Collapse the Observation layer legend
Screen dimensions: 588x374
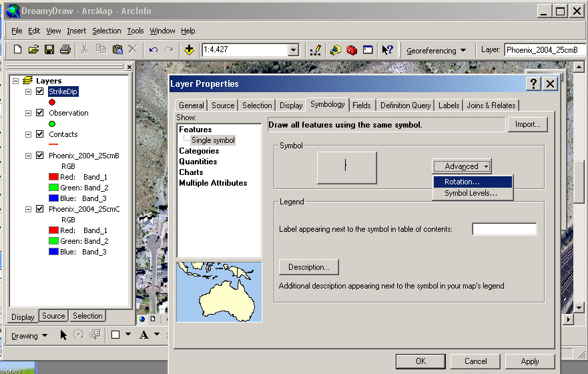(x=28, y=113)
